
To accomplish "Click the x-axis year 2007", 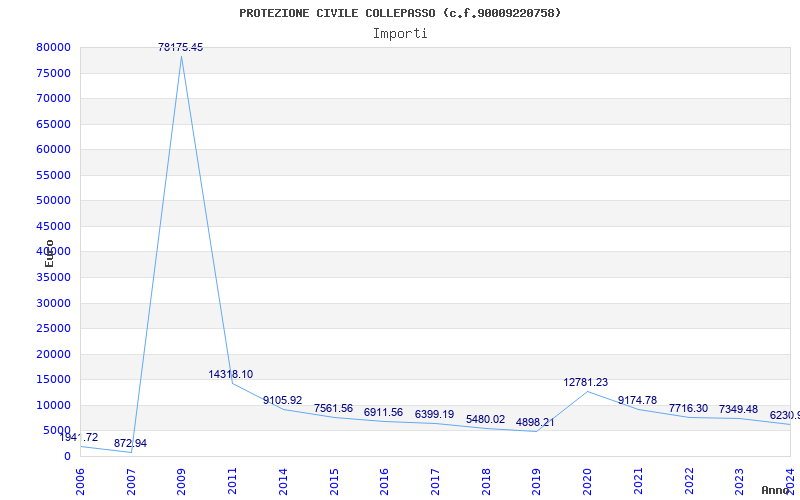I will (131, 482).
